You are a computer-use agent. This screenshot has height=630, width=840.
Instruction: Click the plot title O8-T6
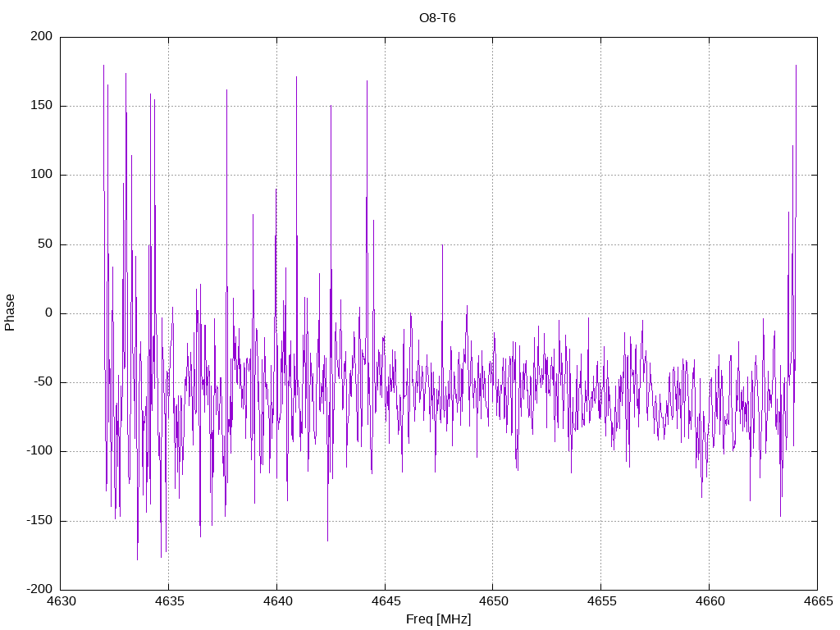pyautogui.click(x=437, y=18)
